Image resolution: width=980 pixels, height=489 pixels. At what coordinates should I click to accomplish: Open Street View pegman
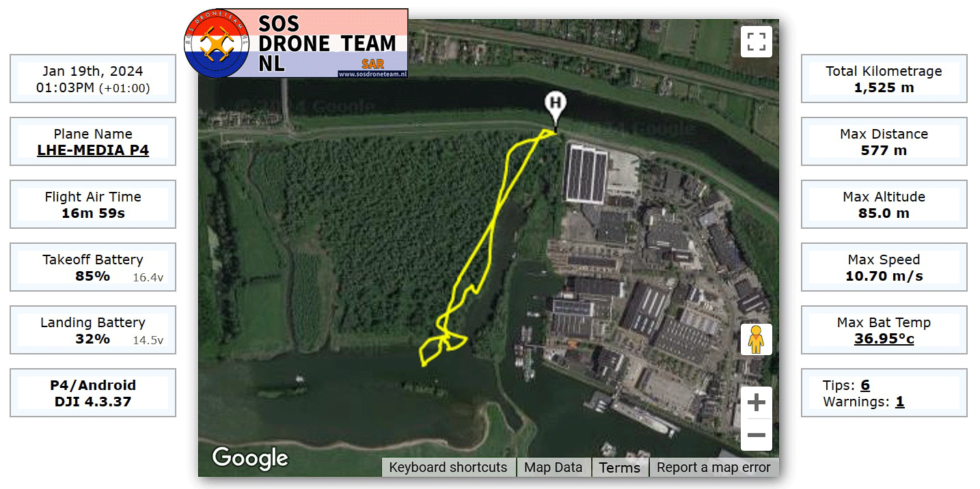click(x=756, y=339)
